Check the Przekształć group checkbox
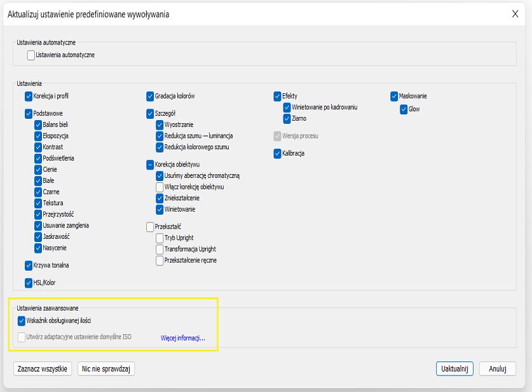Screen dimensions: 532x392 pyautogui.click(x=150, y=227)
